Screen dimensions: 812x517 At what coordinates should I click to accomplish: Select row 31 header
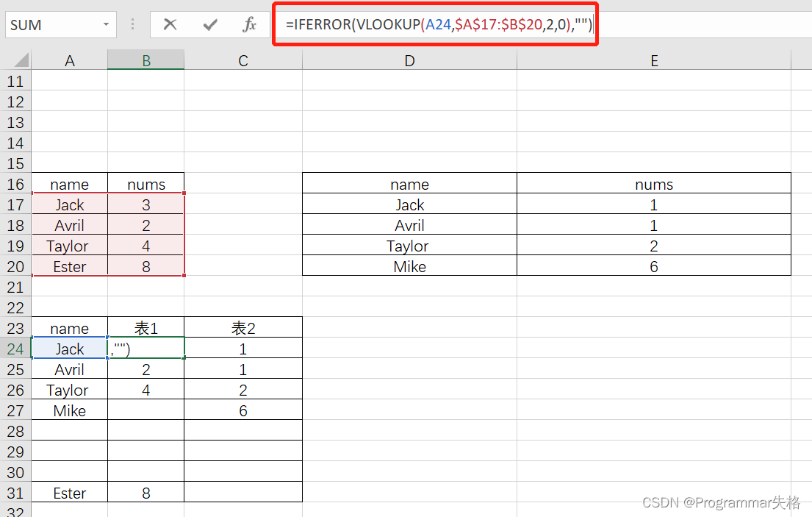[x=15, y=493]
